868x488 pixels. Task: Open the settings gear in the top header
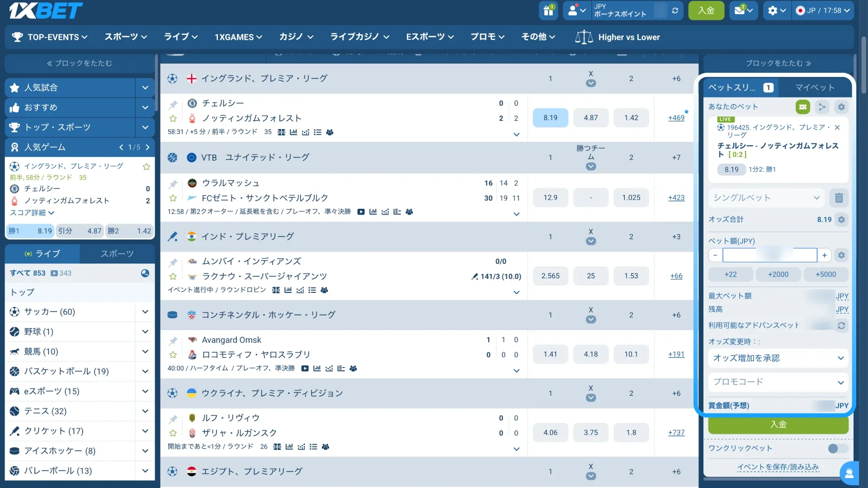coord(777,10)
